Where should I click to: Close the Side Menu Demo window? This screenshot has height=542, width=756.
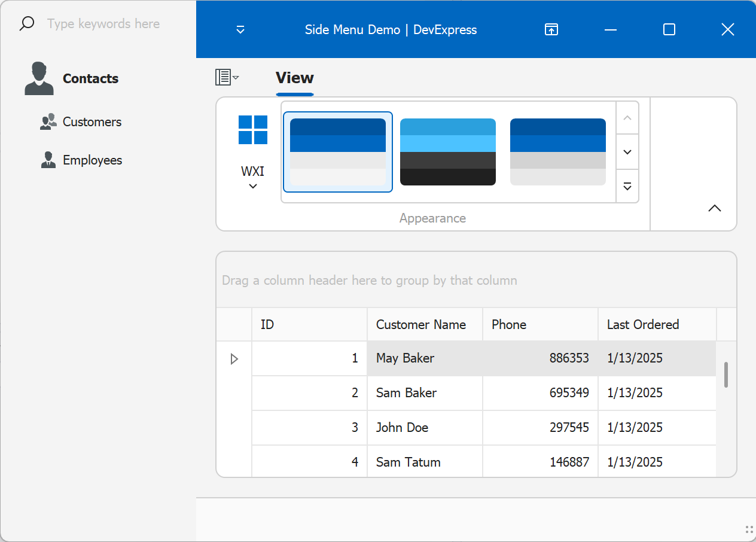[727, 29]
